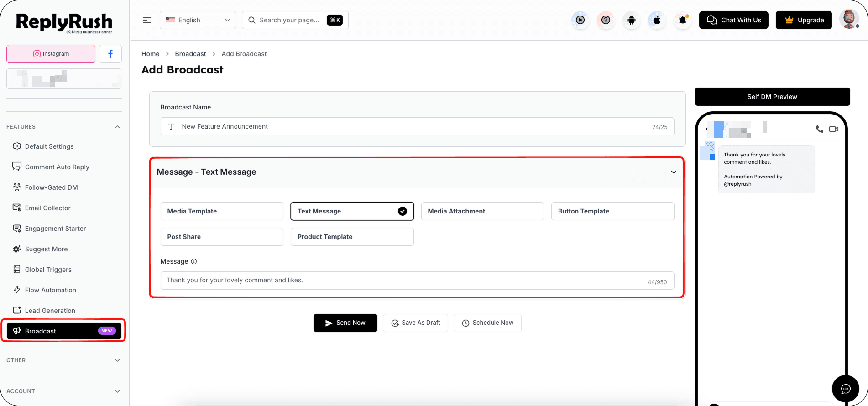Expand the OTHER sidebar section
868x406 pixels.
point(64,360)
